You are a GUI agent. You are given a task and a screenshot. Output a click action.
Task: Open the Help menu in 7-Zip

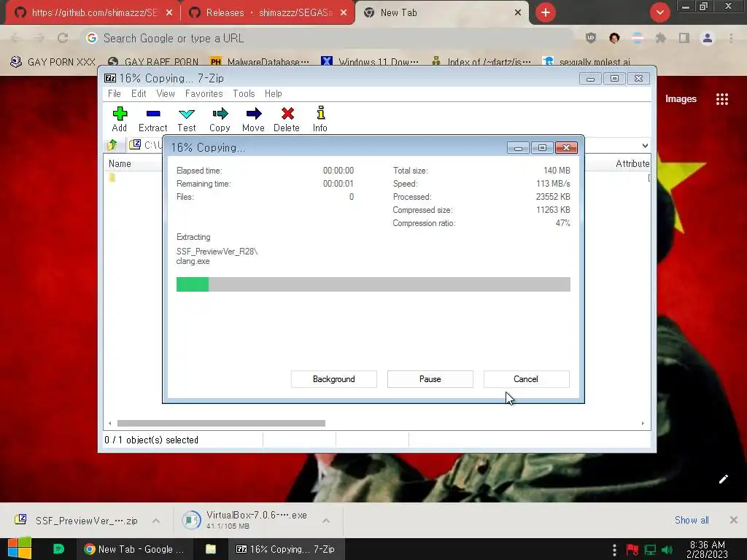tap(274, 94)
